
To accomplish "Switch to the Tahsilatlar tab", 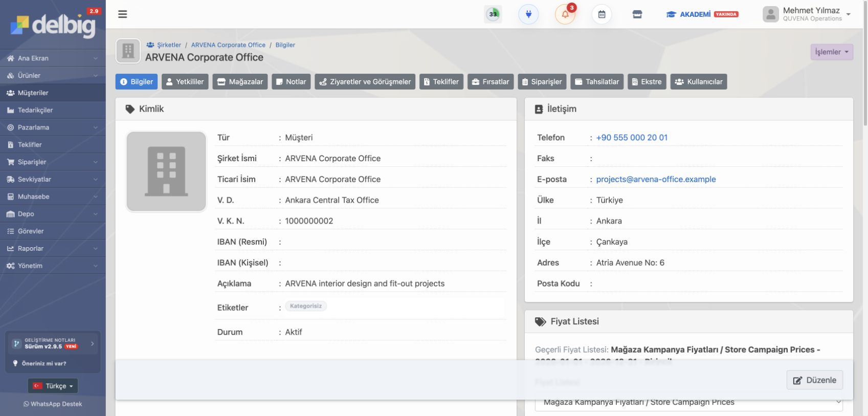I will pos(597,82).
